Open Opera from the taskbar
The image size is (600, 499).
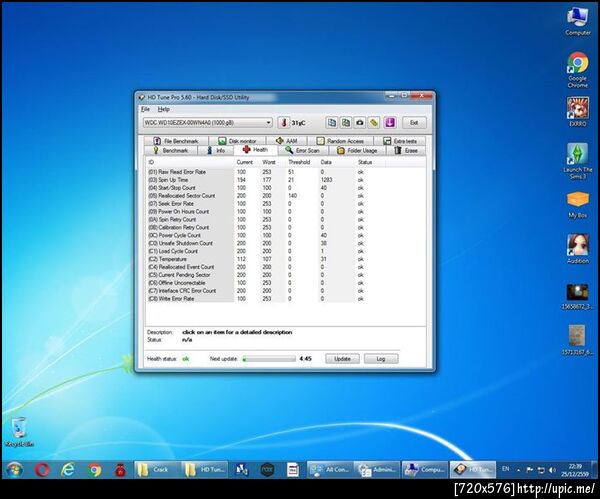tap(42, 470)
